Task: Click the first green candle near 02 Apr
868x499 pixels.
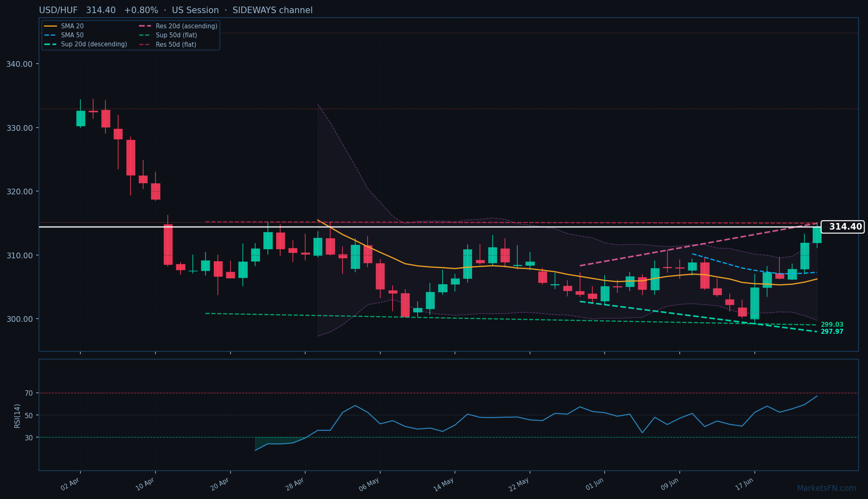Action: pyautogui.click(x=80, y=118)
